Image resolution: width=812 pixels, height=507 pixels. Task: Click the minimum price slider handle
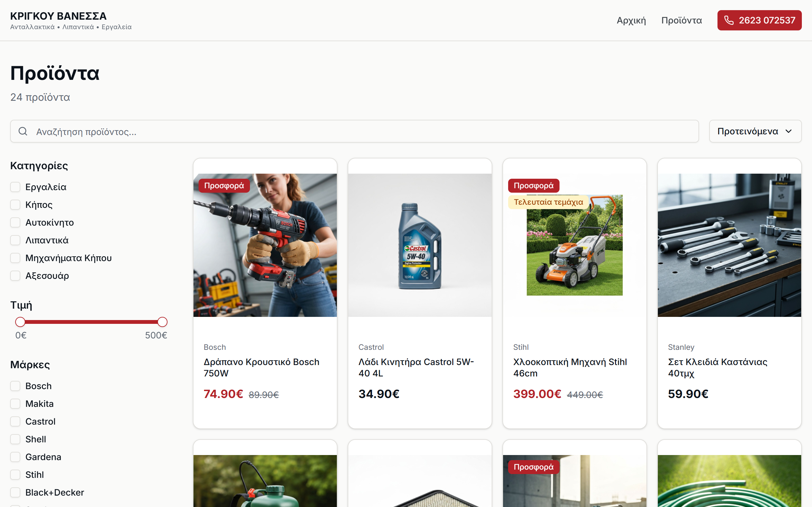(20, 322)
